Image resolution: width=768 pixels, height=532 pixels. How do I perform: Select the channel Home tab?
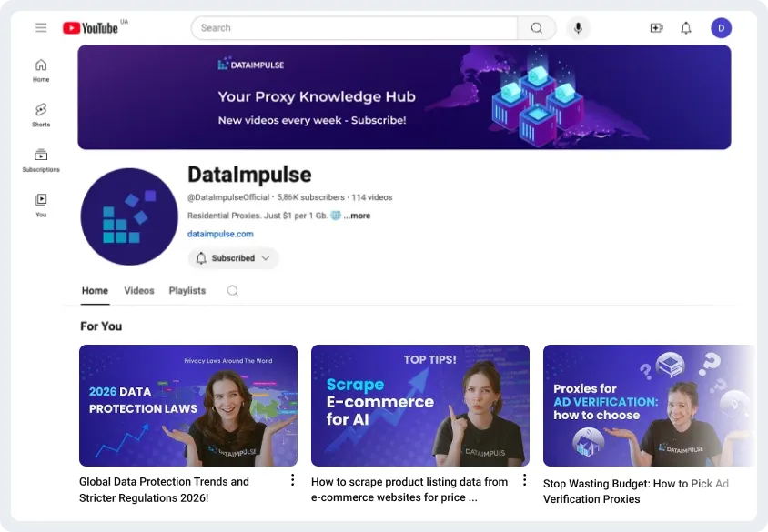pyautogui.click(x=95, y=291)
